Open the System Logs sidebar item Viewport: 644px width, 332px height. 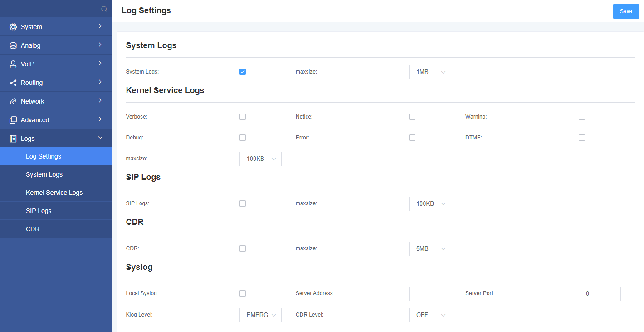[56, 174]
